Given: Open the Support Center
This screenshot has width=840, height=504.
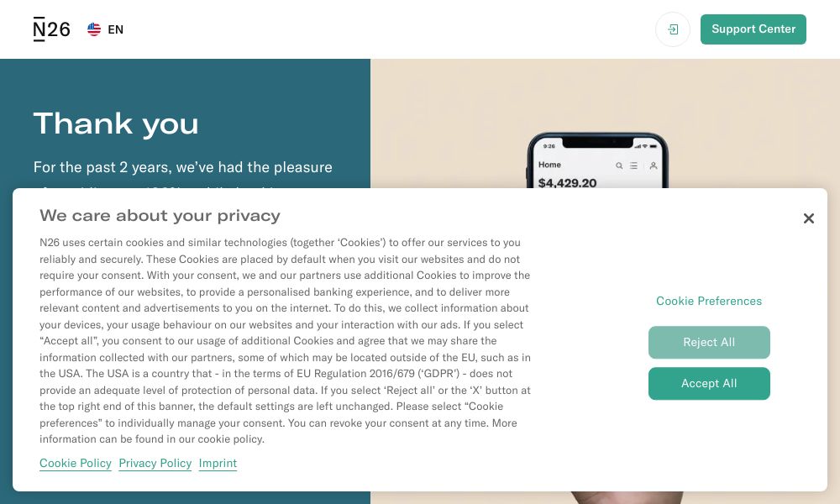Looking at the screenshot, I should point(753,29).
